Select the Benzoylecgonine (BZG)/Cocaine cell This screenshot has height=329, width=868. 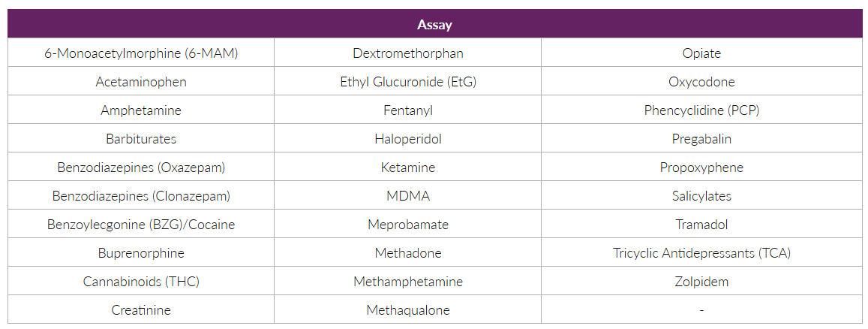141,225
